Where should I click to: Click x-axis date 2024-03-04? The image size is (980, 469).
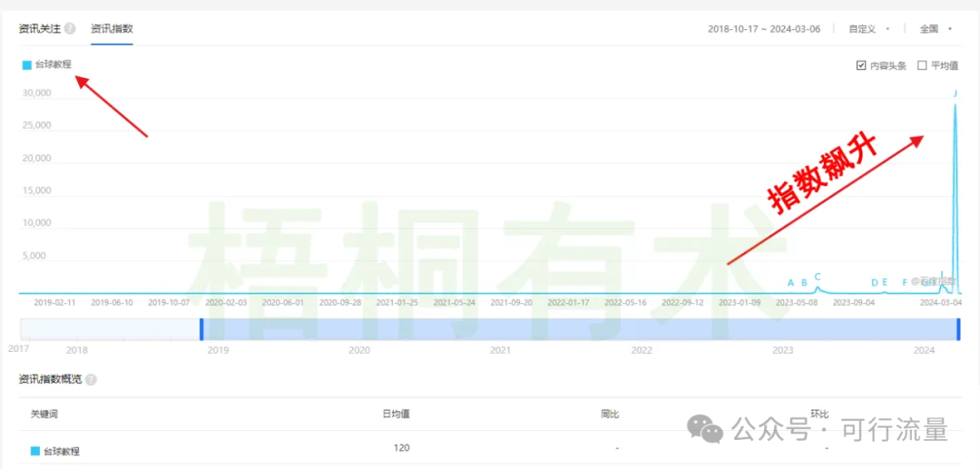[941, 302]
